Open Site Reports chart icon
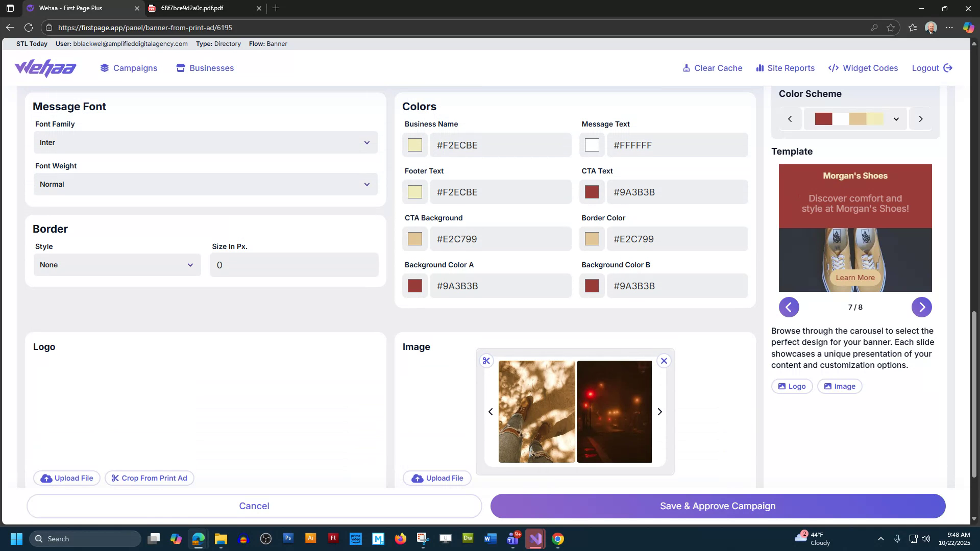Image resolution: width=980 pixels, height=551 pixels. coord(759,68)
